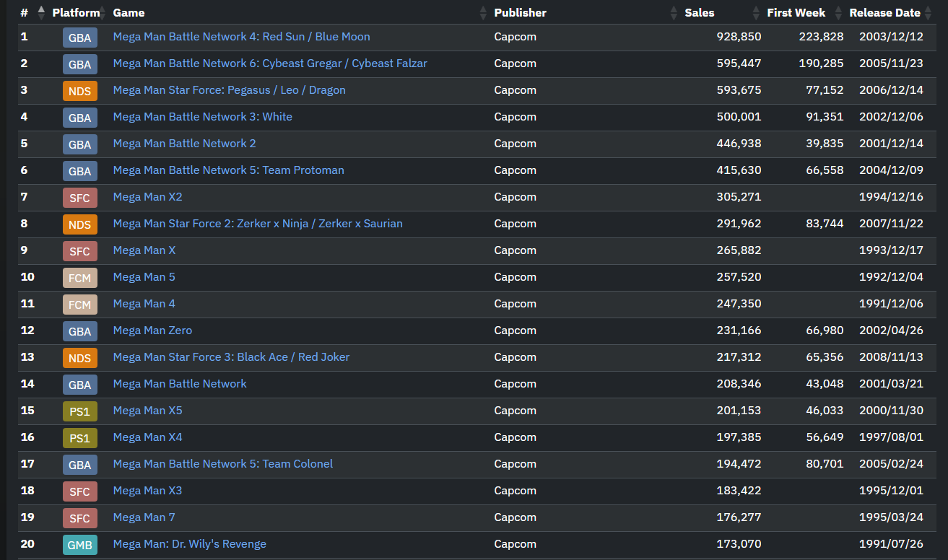This screenshot has height=560, width=948.
Task: Click the Mega Man X3 link
Action: pos(148,491)
